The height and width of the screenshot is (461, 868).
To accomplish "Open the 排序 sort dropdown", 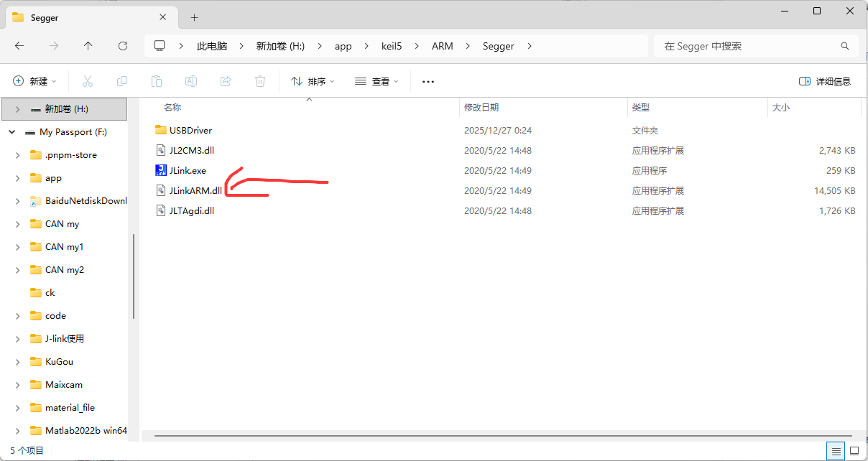I will [313, 82].
